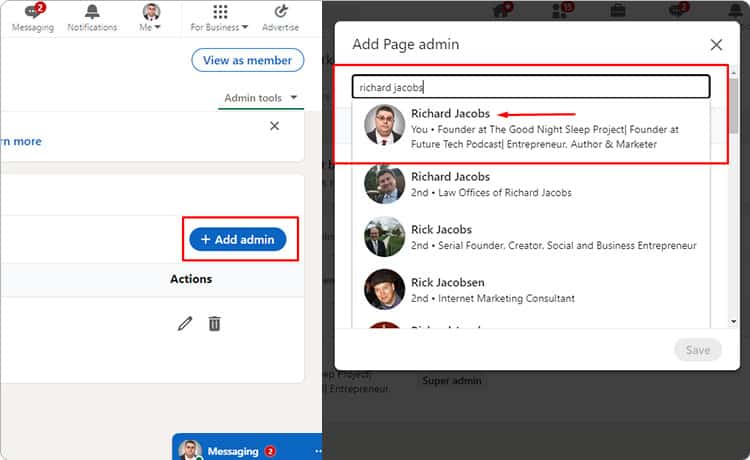Select Richard Jacobs marked as You
The width and height of the screenshot is (750, 460).
(x=531, y=130)
